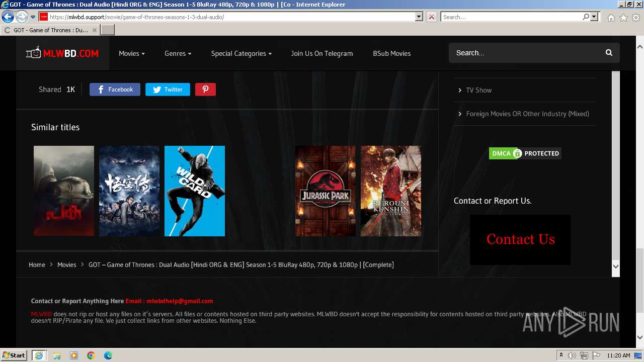Click the IE search box
This screenshot has height=362, width=644.
(511, 17)
